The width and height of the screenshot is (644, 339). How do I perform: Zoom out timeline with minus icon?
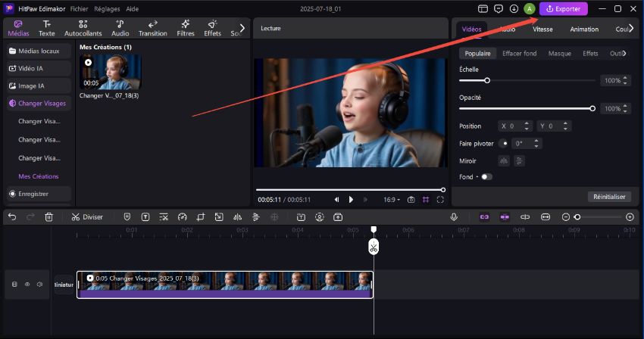tap(565, 216)
